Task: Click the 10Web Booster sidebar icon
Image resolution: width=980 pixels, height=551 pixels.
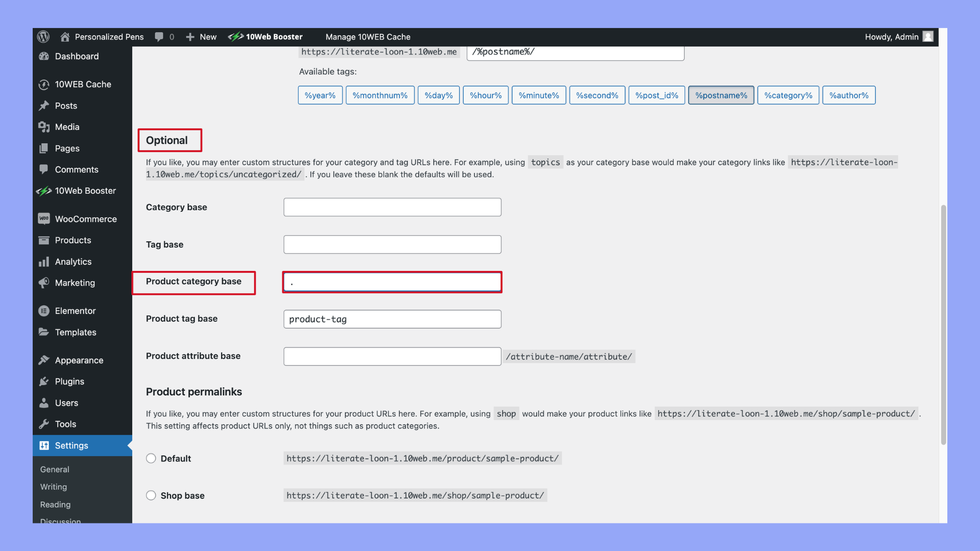Action: tap(44, 191)
